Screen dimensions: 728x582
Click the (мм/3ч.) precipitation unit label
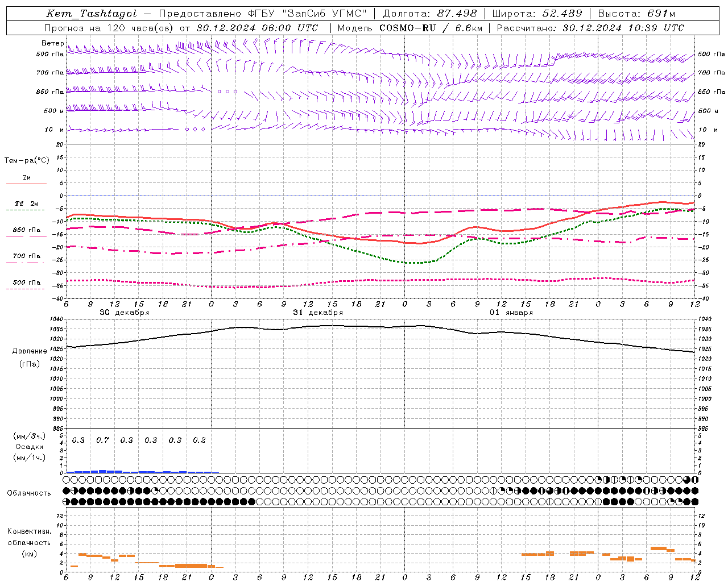point(30,436)
